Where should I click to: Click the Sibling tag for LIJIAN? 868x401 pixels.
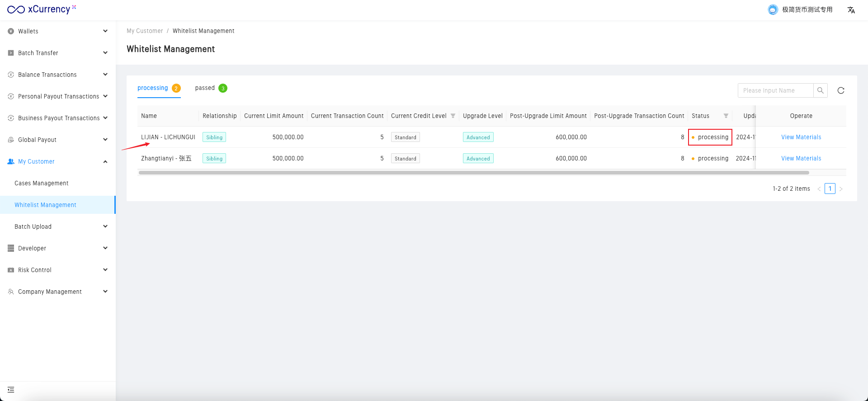[x=214, y=137]
